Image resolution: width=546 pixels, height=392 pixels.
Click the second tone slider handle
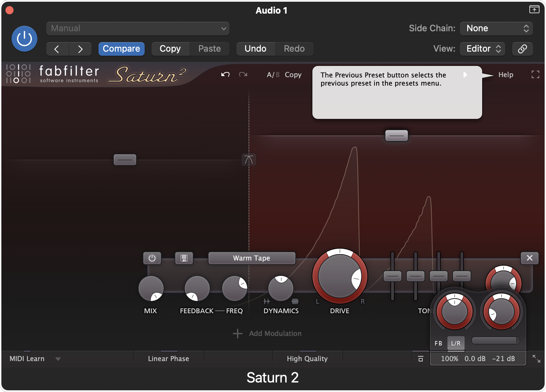[x=416, y=276]
